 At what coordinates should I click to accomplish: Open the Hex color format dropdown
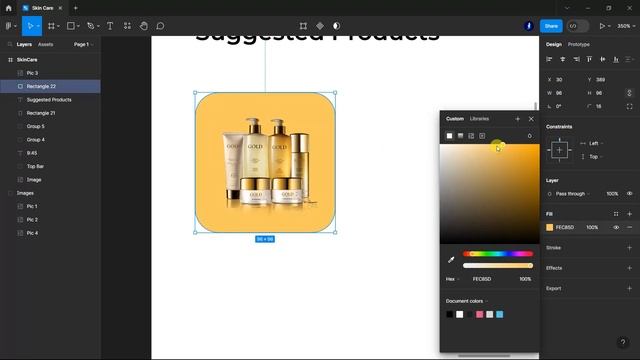[x=452, y=279]
